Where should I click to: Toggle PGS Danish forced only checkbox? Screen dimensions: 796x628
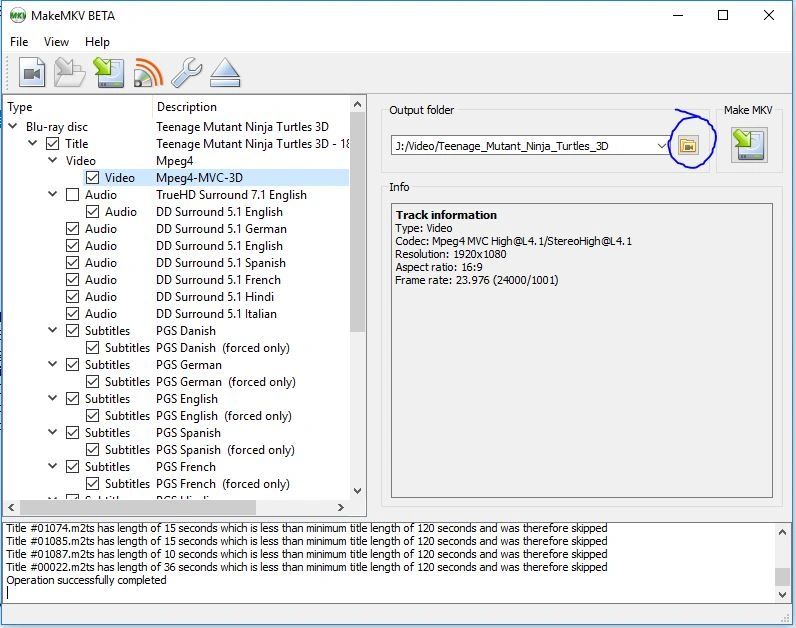click(x=92, y=348)
